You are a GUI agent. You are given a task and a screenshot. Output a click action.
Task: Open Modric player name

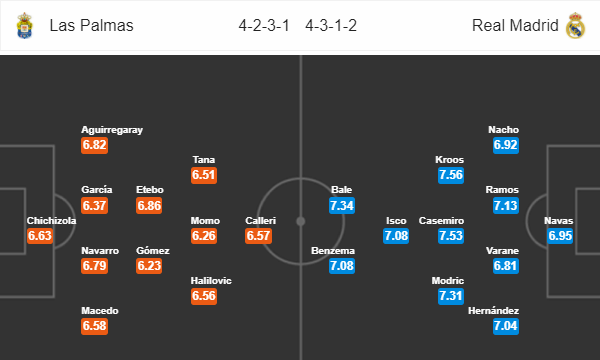[x=448, y=281]
